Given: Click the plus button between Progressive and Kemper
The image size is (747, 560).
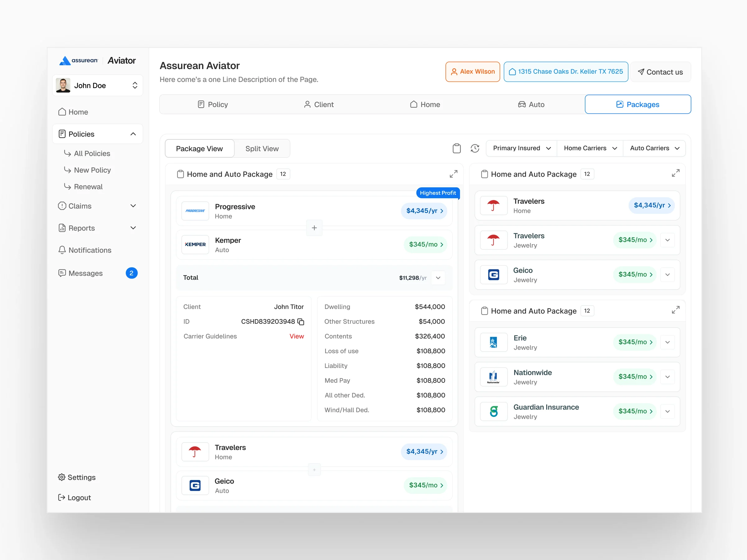Looking at the screenshot, I should (x=314, y=228).
